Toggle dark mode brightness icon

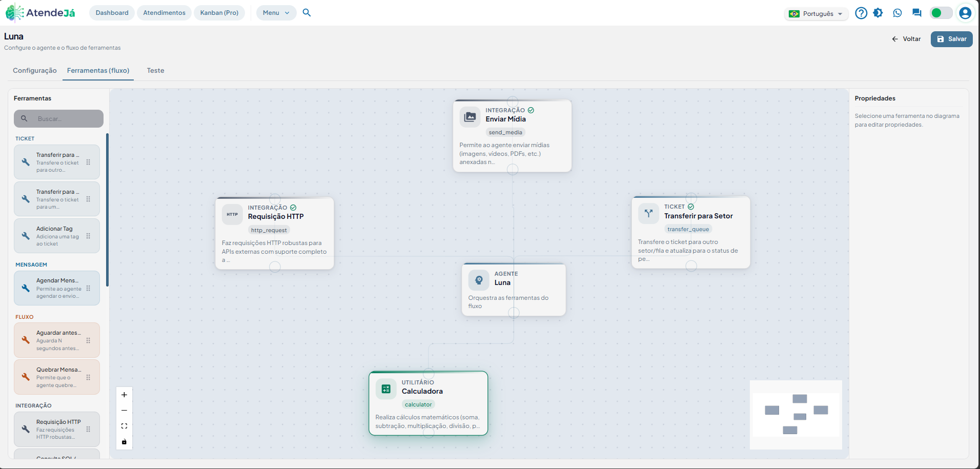point(878,13)
